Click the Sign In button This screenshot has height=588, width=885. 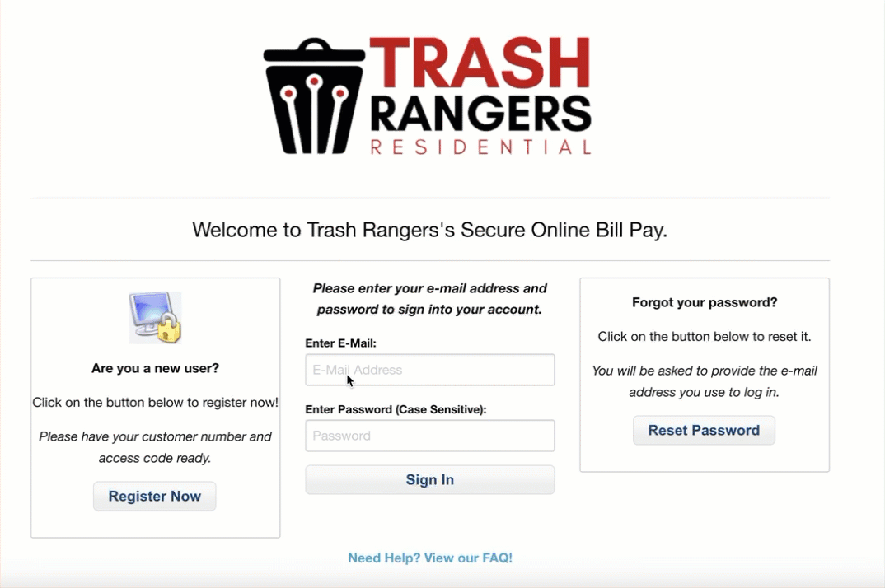pos(430,479)
